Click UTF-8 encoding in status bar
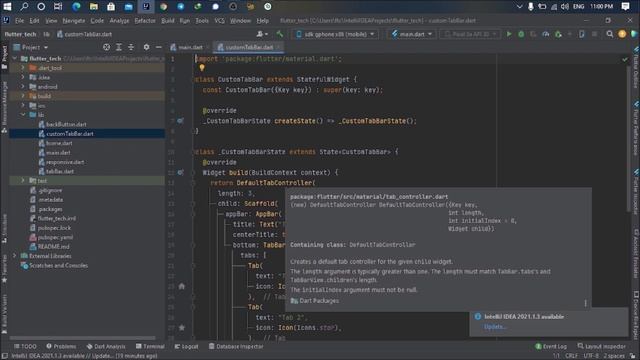 (591, 356)
